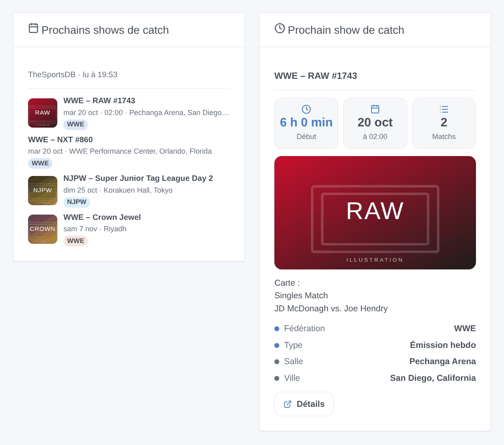This screenshot has height=445, width=504.
Task: Select WWE – NXT #860 entry
Action: [60, 140]
